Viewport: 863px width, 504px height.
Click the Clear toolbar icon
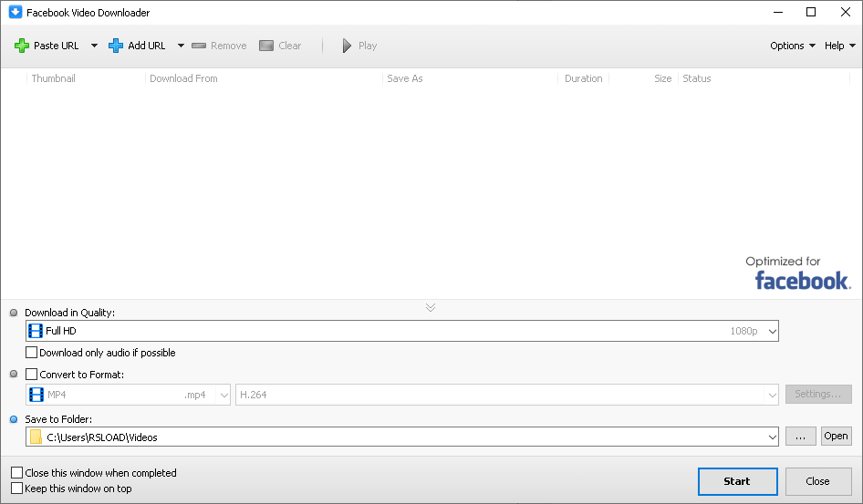(266, 46)
